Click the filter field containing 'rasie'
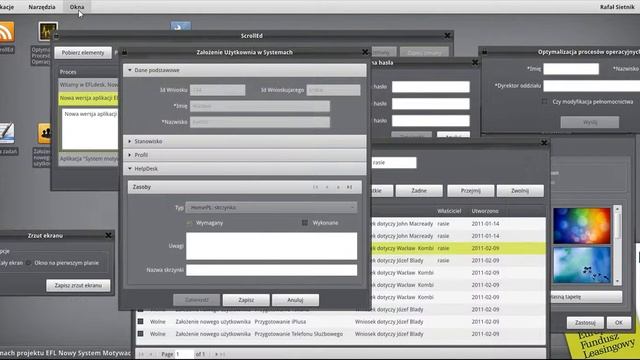 point(393,162)
